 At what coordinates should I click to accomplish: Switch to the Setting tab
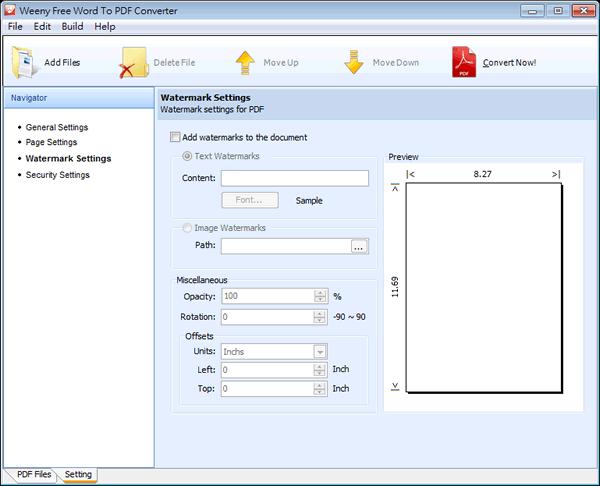pos(78,475)
